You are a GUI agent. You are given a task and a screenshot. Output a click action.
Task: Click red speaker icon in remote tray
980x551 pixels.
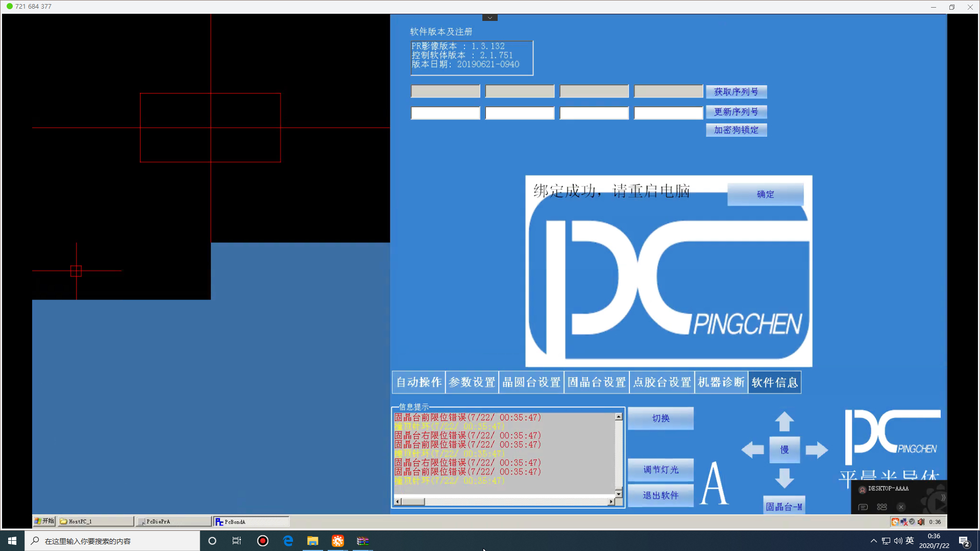click(921, 521)
